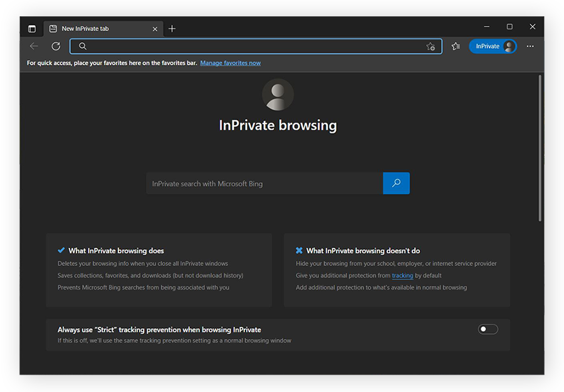Open a new tab with the plus icon
Viewport: 564px width, 392px height.
pyautogui.click(x=172, y=28)
